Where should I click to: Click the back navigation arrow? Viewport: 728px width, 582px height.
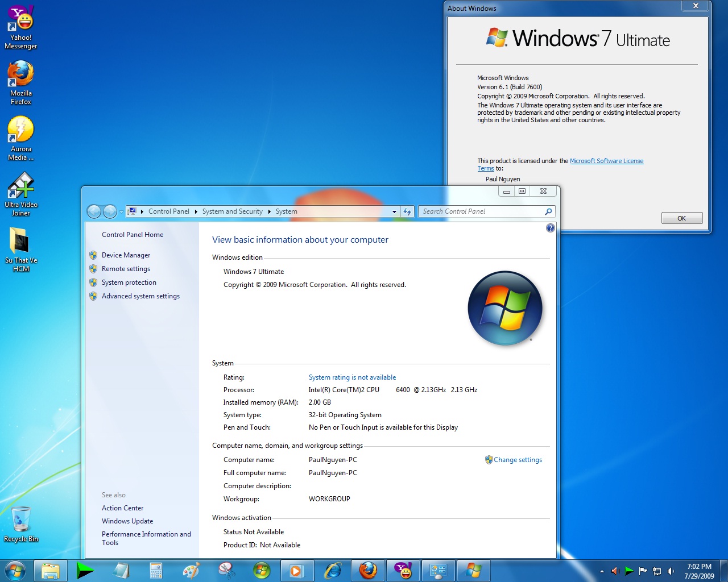pyautogui.click(x=94, y=211)
